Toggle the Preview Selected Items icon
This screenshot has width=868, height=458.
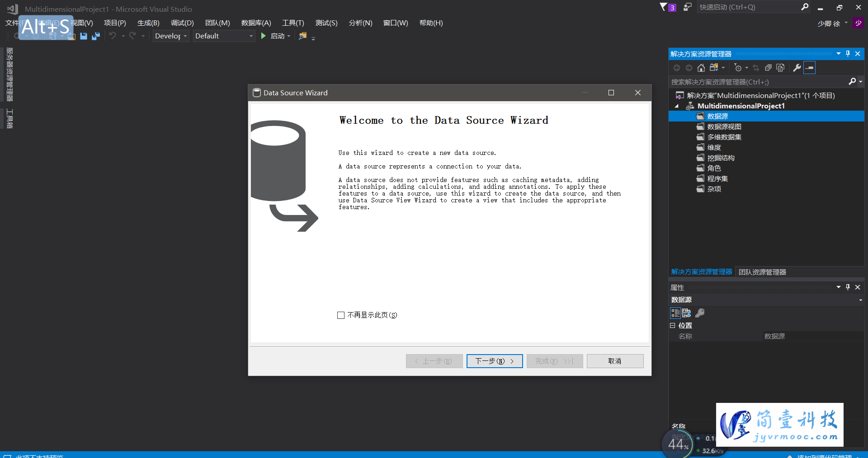(810, 68)
